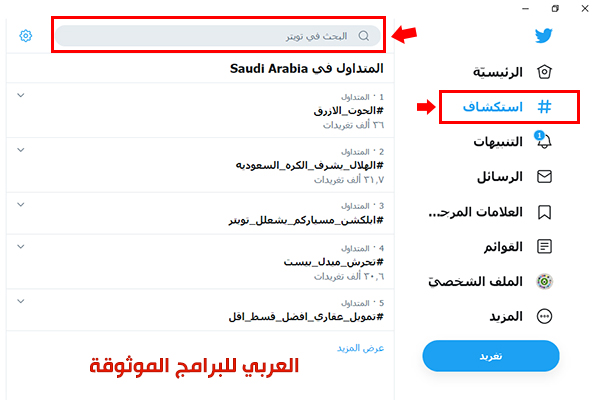Expand options for second trend chevron
The height and width of the screenshot is (400, 600).
point(20,150)
